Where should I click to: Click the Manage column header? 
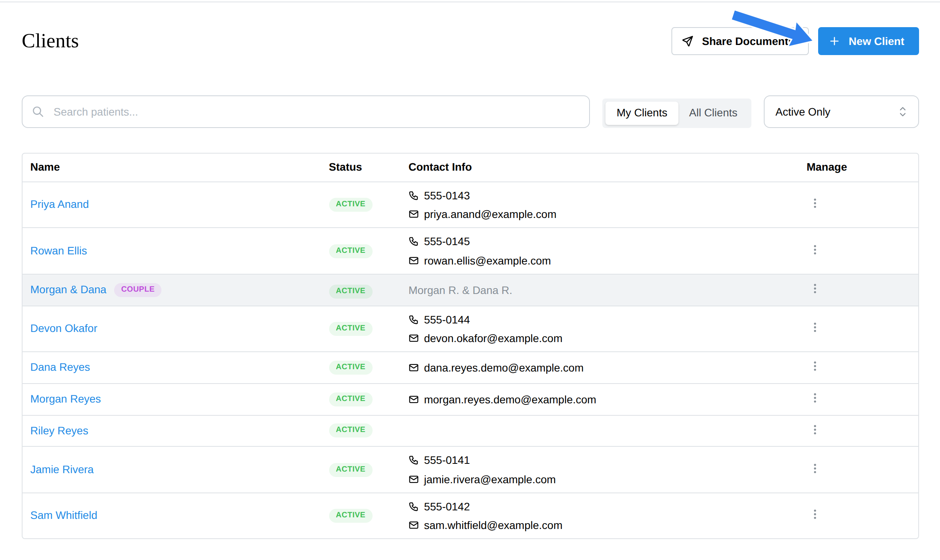[826, 167]
